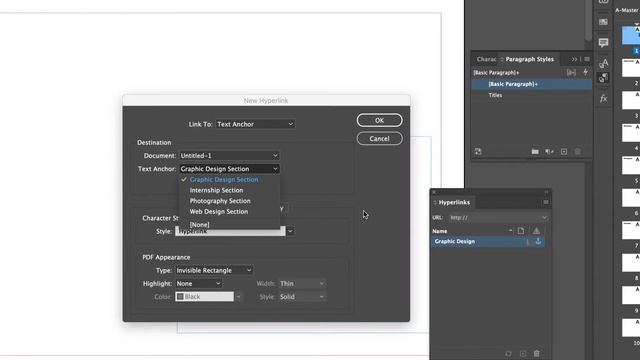Collapse the Text Anchor dropdown field
The width and height of the screenshot is (640, 360).
[229, 169]
